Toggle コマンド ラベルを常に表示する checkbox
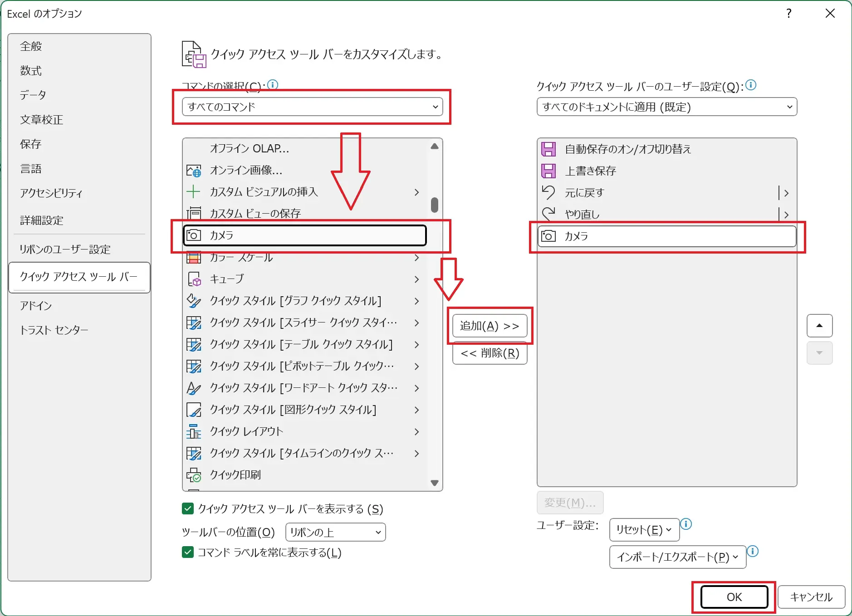The height and width of the screenshot is (616, 852). 188,552
